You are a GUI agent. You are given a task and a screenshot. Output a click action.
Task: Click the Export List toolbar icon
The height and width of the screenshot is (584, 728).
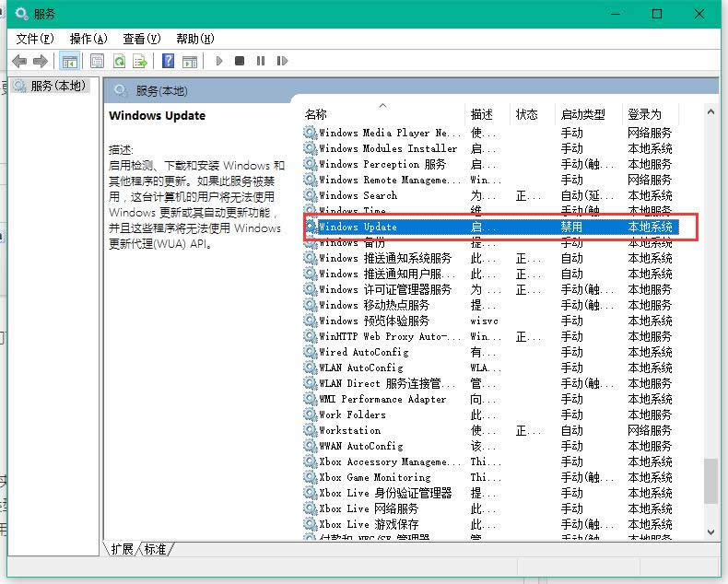[140, 61]
